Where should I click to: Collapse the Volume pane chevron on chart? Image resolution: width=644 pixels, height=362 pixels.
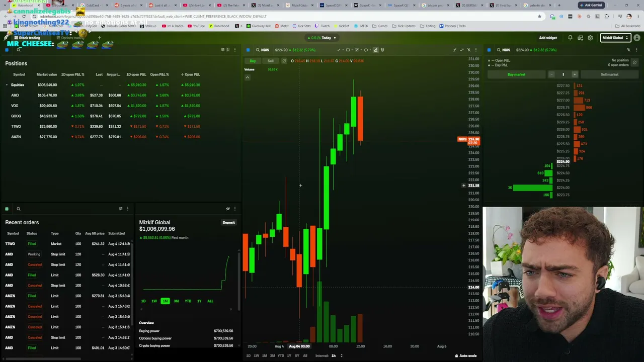pos(247,77)
